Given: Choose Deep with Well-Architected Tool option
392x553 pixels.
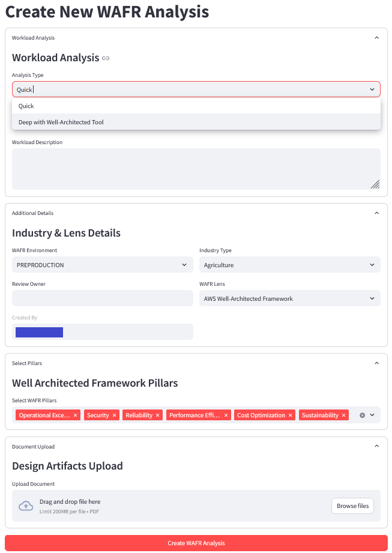Looking at the screenshot, I should point(61,122).
